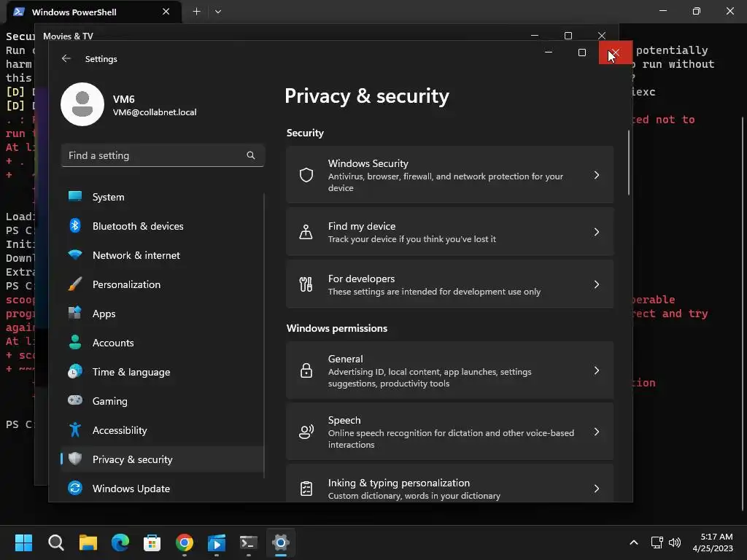Click the Windows Security title text
This screenshot has width=747, height=560.
click(x=368, y=163)
